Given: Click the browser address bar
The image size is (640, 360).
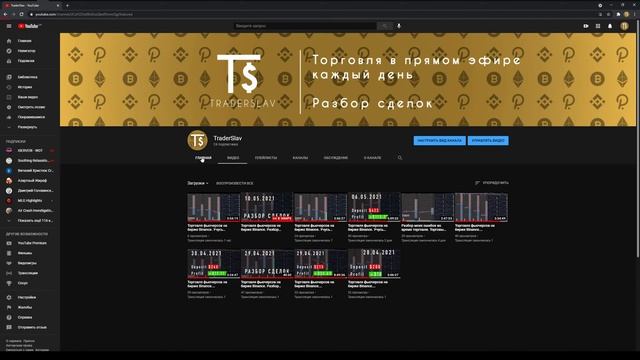Looking at the screenshot, I should point(310,14).
